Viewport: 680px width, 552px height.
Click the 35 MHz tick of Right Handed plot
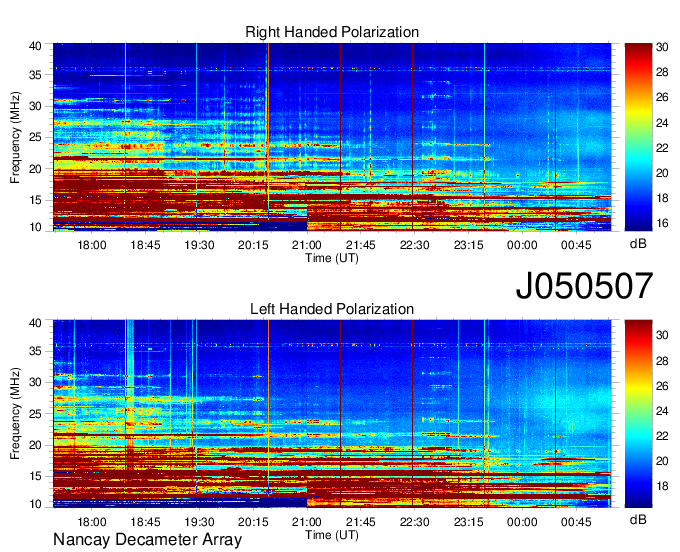click(x=36, y=75)
